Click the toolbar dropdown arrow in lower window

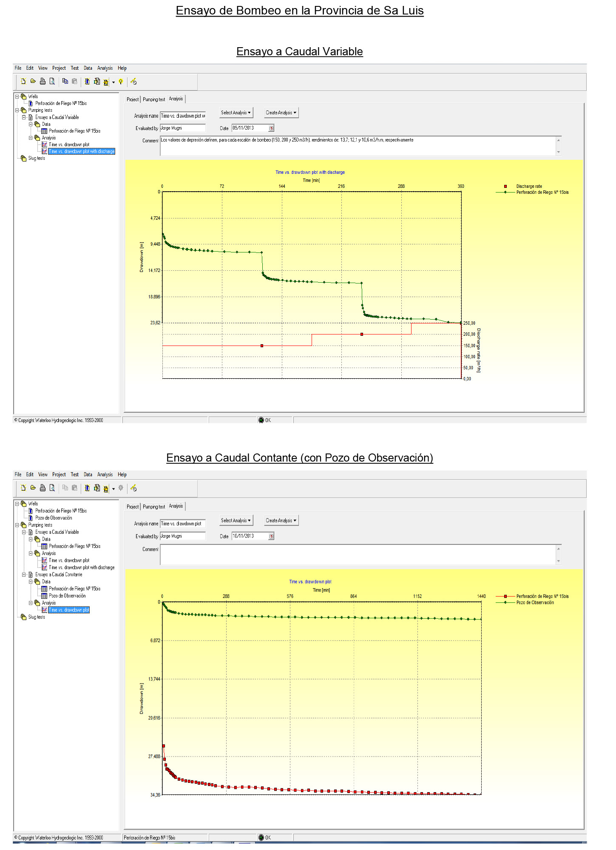(x=114, y=489)
